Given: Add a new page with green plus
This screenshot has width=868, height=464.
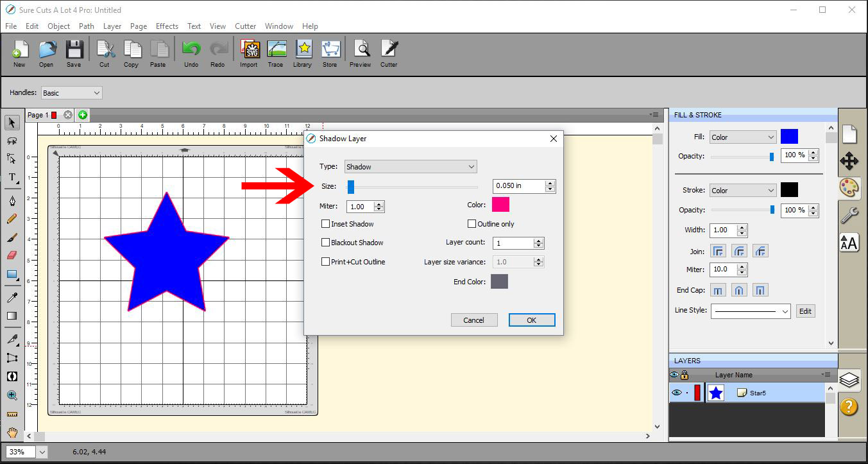Looking at the screenshot, I should [x=83, y=115].
